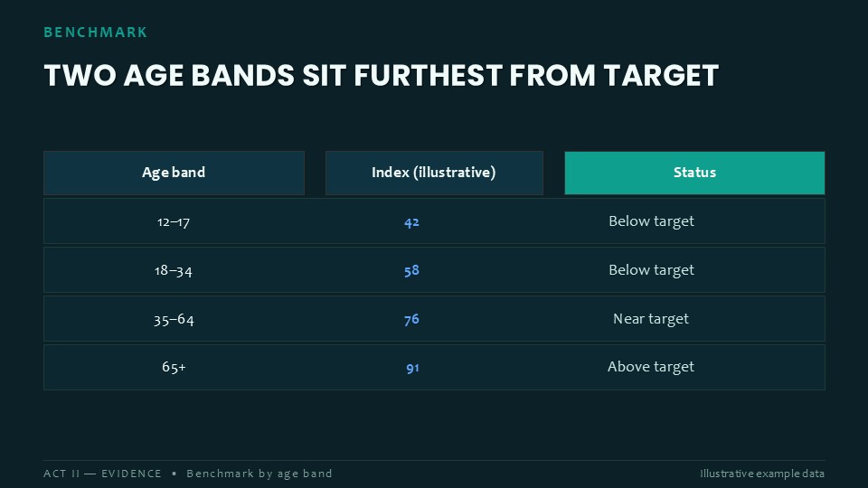Click the teal Status column header
This screenshot has width=868, height=488.
[694, 173]
